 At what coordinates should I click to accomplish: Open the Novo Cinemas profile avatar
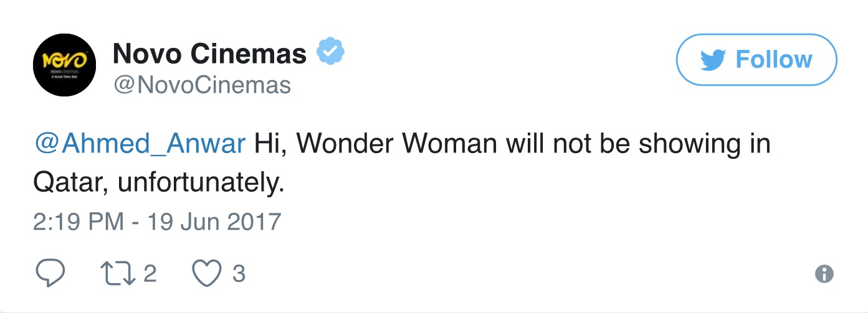(x=64, y=65)
